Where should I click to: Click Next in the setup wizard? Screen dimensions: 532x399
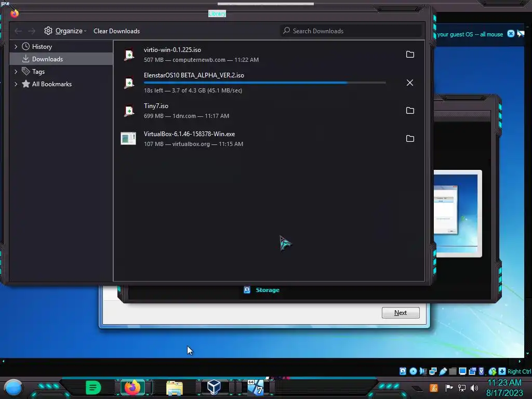pyautogui.click(x=401, y=313)
